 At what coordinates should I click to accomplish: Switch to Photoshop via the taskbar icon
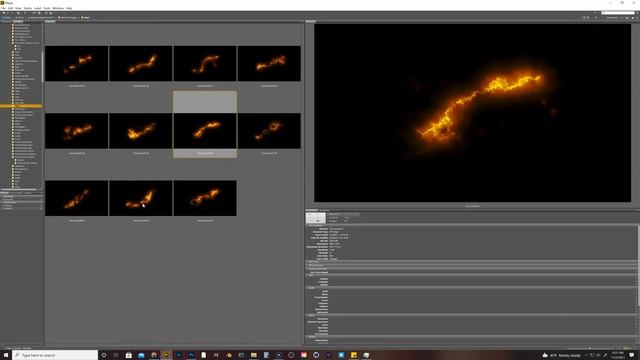pyautogui.click(x=191, y=355)
